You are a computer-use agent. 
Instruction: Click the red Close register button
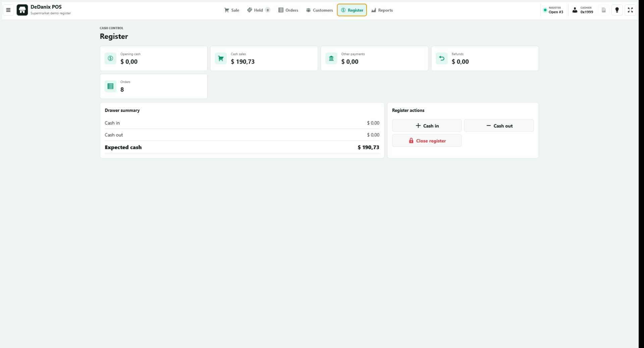click(427, 141)
